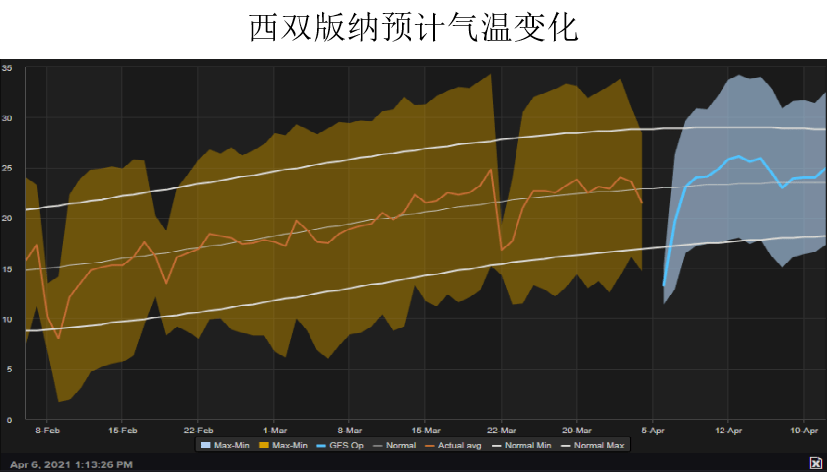Click the light blue Max-Min legend swatch
This screenshot has height=473, width=827.
[x=203, y=445]
